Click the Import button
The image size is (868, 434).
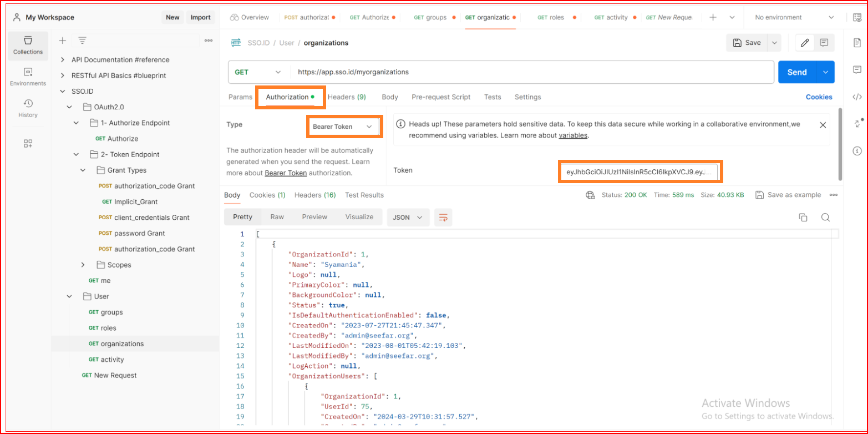tap(200, 17)
